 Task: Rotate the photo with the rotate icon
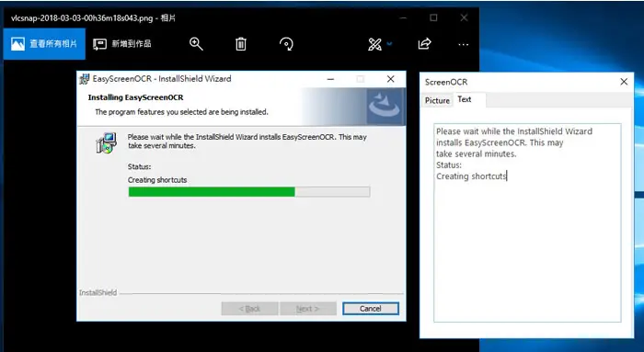click(x=286, y=44)
